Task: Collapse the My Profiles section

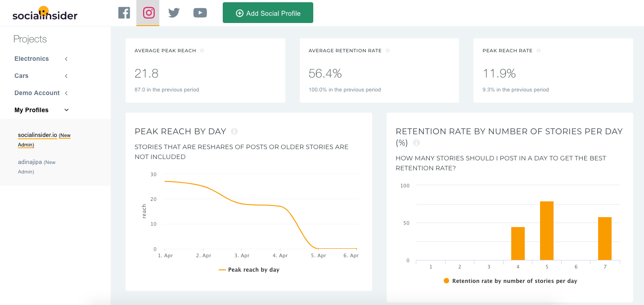Action: (x=41, y=110)
